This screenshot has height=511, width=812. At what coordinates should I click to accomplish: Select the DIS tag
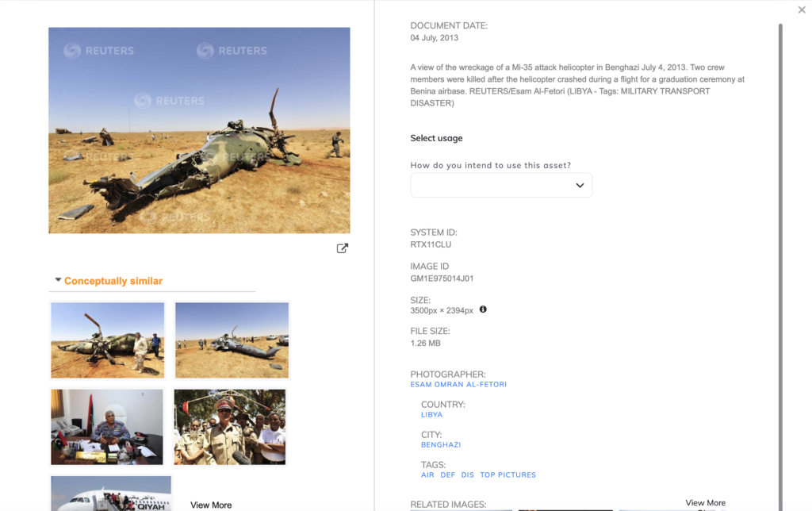click(x=468, y=474)
